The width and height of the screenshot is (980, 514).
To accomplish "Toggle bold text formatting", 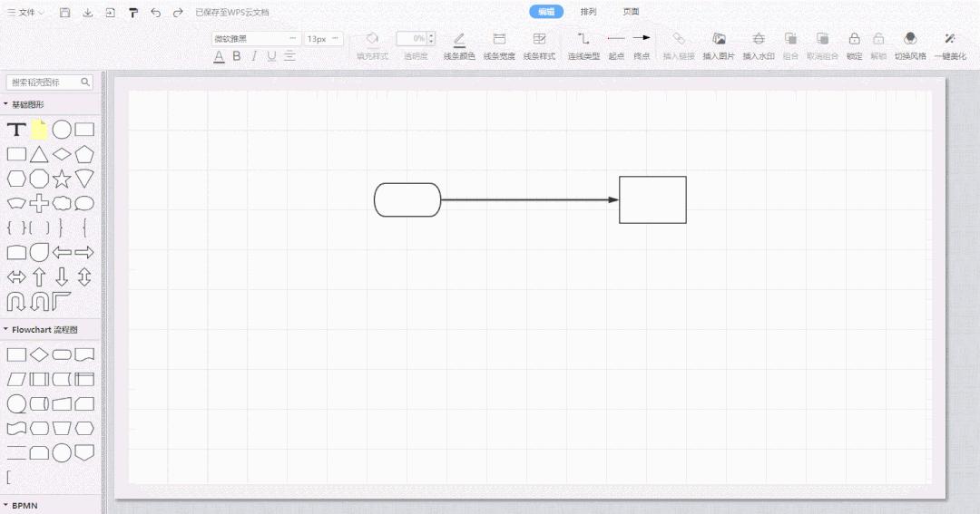I will click(237, 56).
